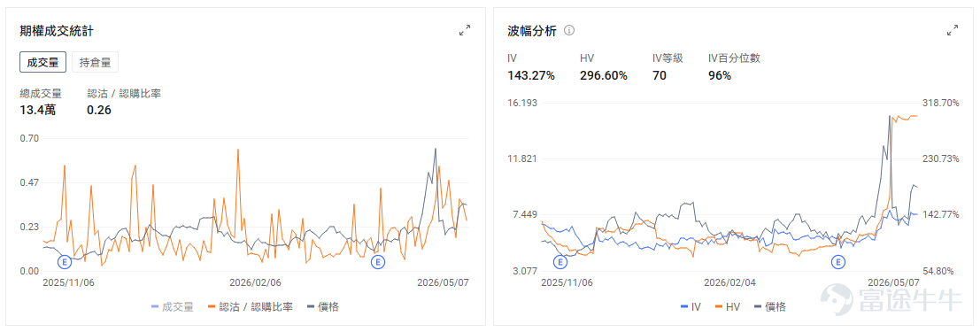Click the first E earnings marker in the 波幅分析 chart
Viewport: 980px width, 332px height.
tap(560, 261)
